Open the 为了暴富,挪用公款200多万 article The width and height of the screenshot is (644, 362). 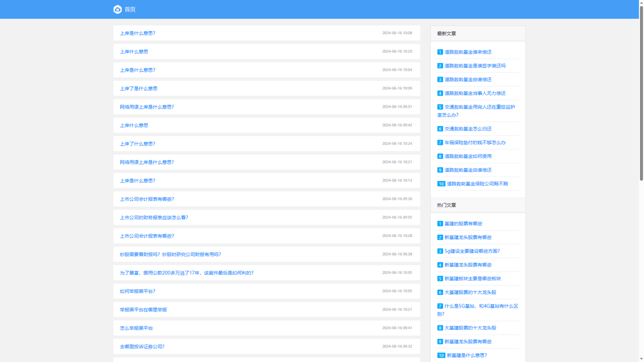pos(186,273)
